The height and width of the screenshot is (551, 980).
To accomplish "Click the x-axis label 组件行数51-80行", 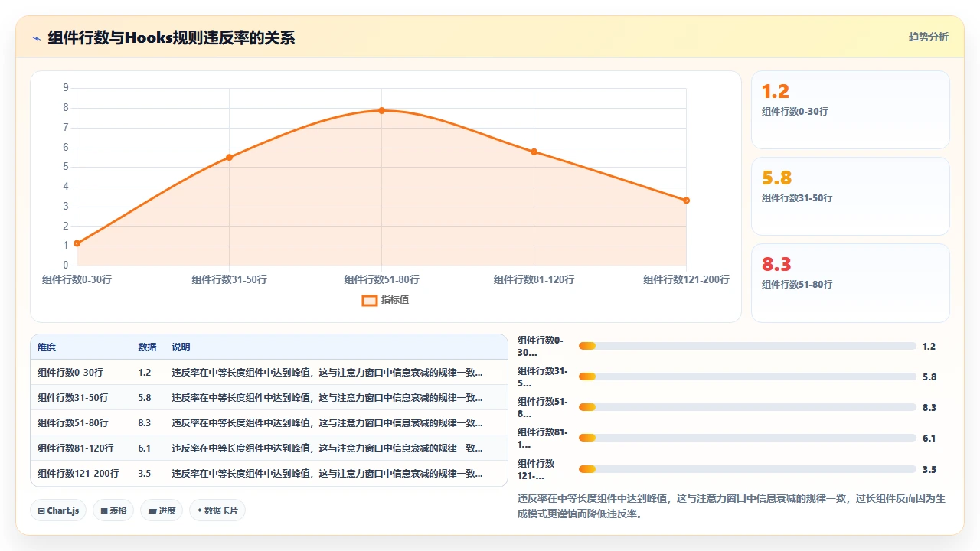I will (x=381, y=280).
